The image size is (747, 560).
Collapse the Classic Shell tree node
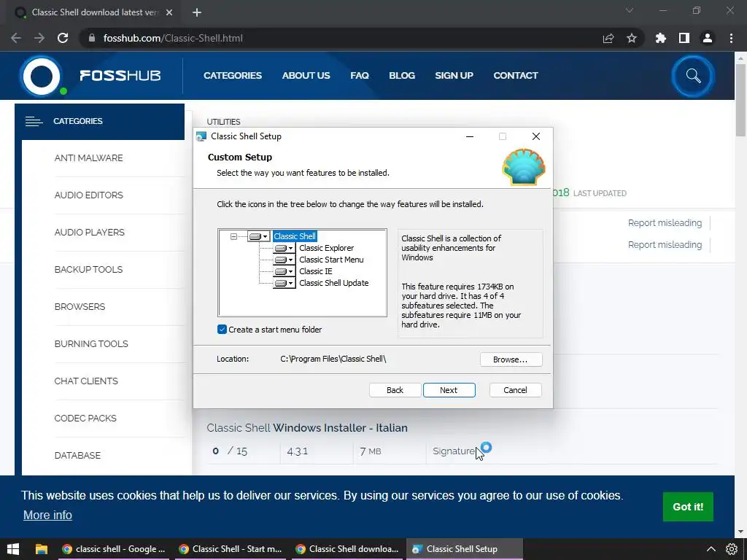pyautogui.click(x=233, y=236)
